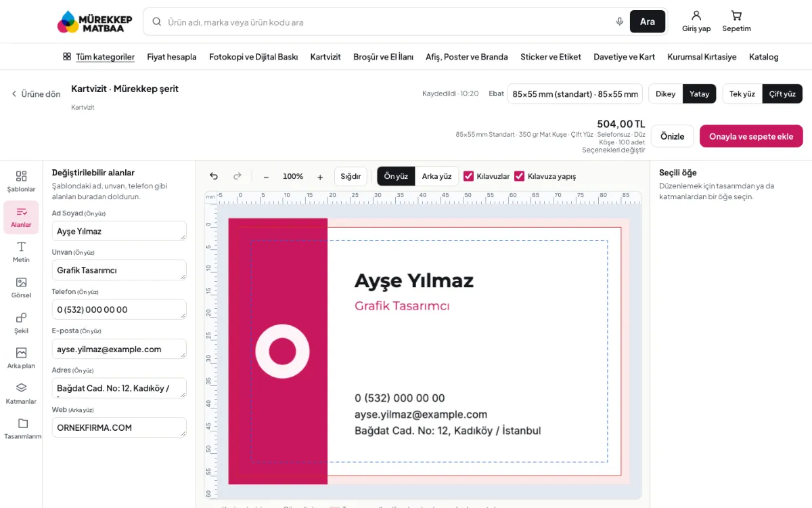
Task: Click Seçenekleri değiştir link
Action: pyautogui.click(x=614, y=150)
